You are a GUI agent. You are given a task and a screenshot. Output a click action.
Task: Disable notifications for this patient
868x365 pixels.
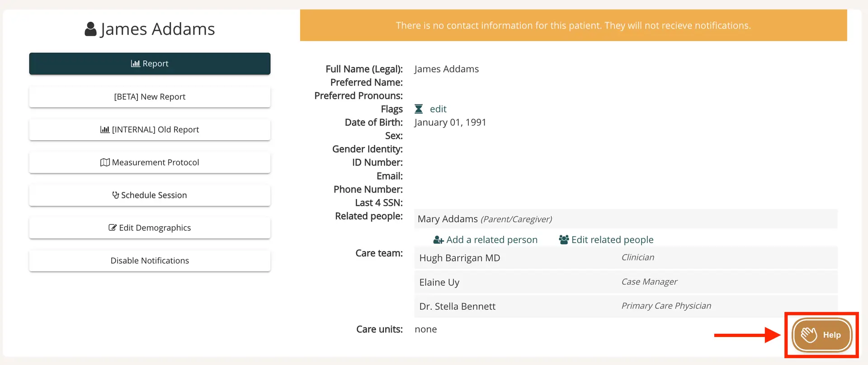150,260
